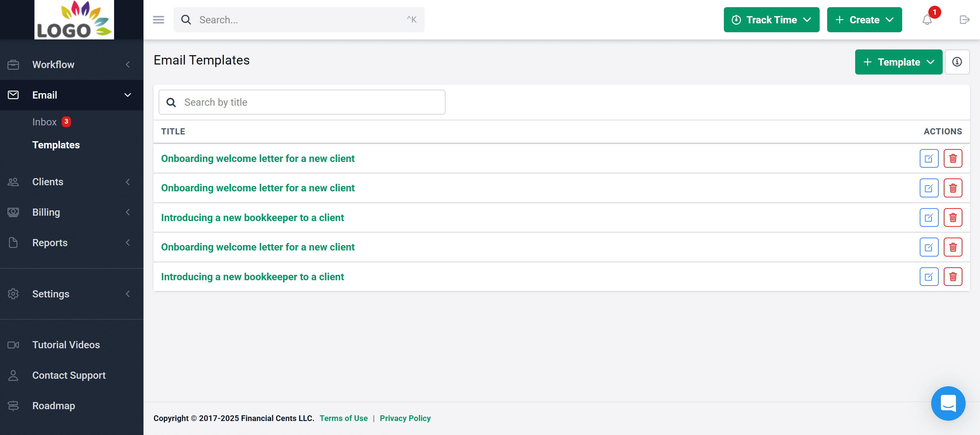Open the last Introducing a new bookkeeper link
The height and width of the screenshot is (435, 980).
click(252, 277)
